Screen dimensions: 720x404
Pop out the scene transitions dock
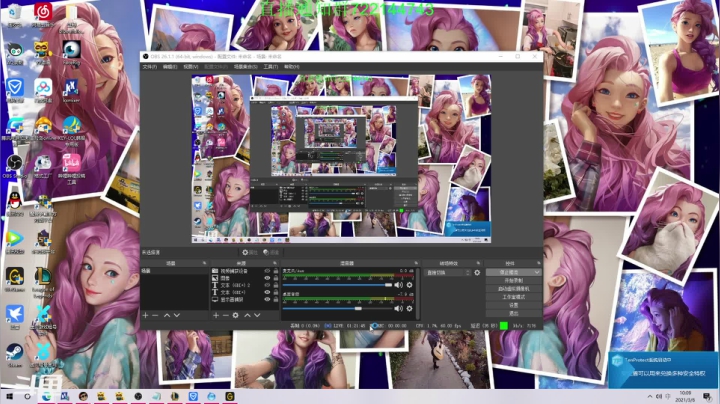pyautogui.click(x=478, y=264)
